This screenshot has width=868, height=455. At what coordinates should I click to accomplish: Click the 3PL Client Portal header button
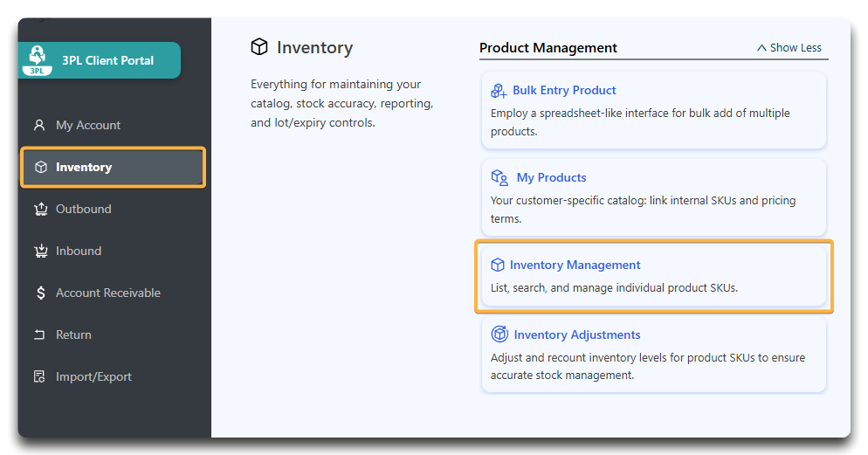point(107,60)
